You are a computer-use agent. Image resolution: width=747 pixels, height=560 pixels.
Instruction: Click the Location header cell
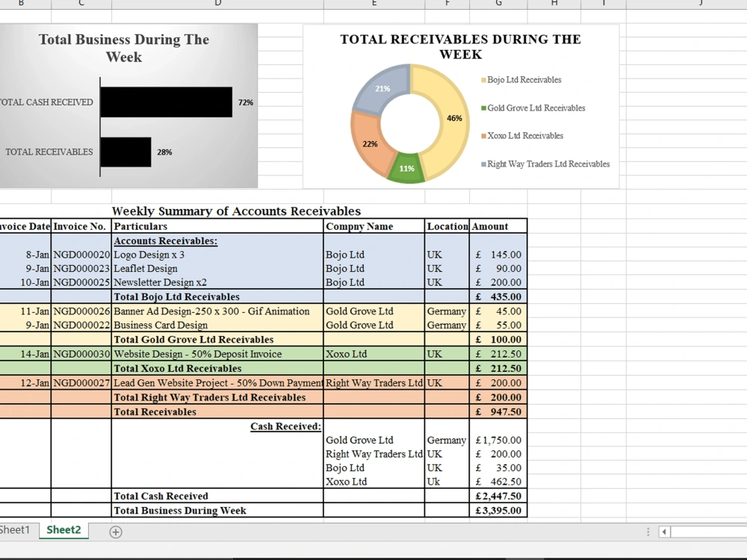[447, 226]
